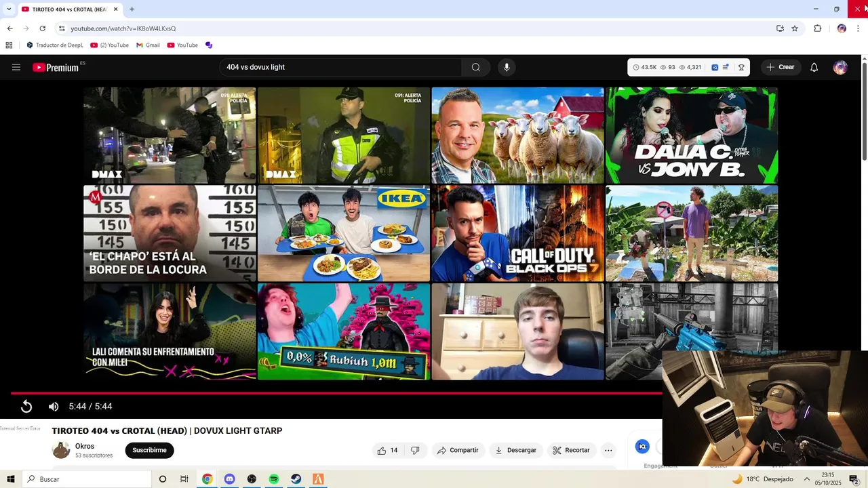Bookmark this page with star icon
The image size is (868, 488).
click(x=795, y=28)
